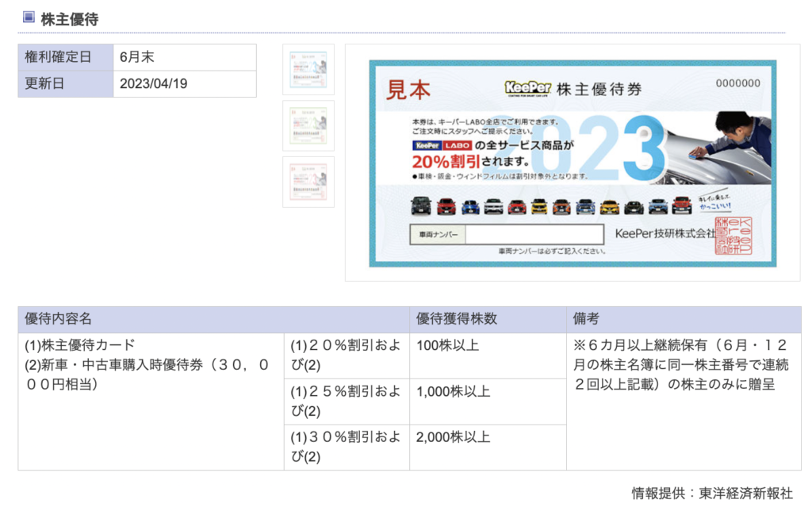Select the first blue coupon thumbnail
The image size is (812, 511).
[x=308, y=70]
